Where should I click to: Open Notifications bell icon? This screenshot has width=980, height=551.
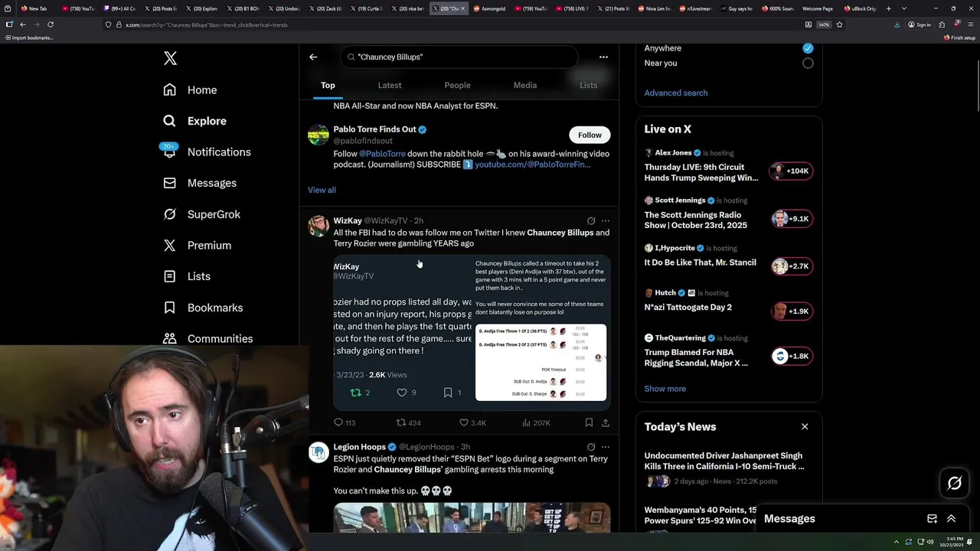pyautogui.click(x=169, y=152)
